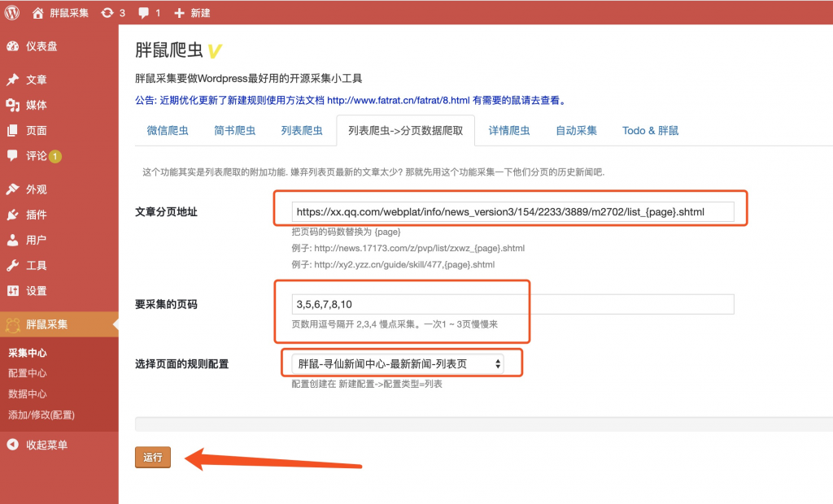This screenshot has width=833, height=504.
Task: Open the comments bubble icon in top bar
Action: (143, 13)
